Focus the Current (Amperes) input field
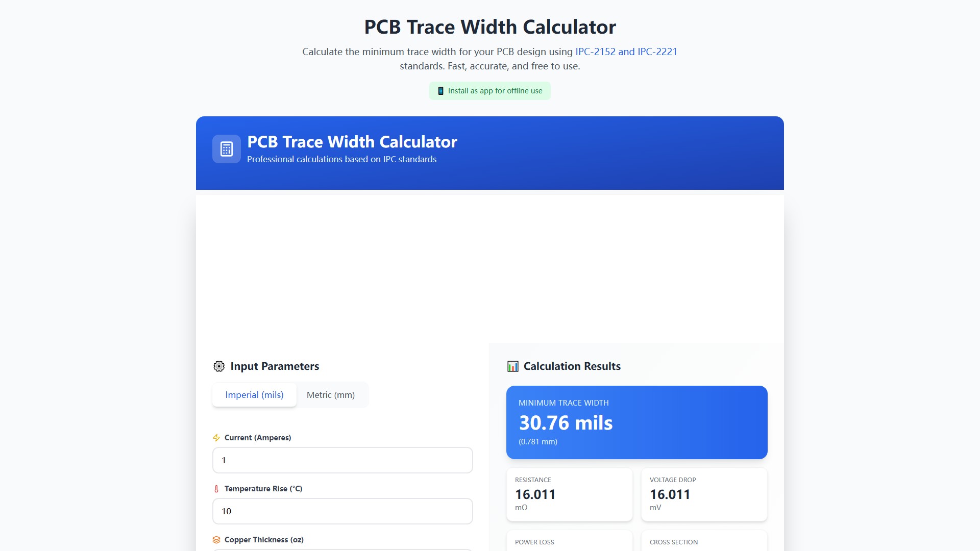The width and height of the screenshot is (980, 551). [x=342, y=460]
